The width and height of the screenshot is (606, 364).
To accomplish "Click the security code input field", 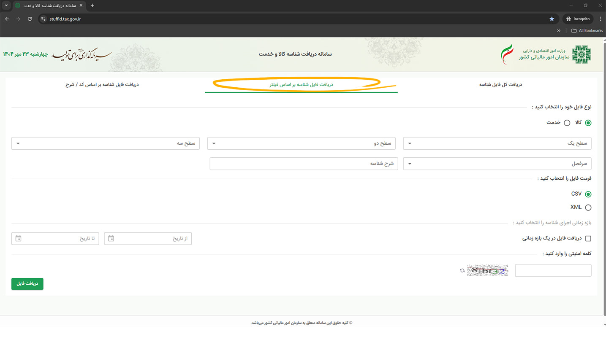I will pos(553,271).
